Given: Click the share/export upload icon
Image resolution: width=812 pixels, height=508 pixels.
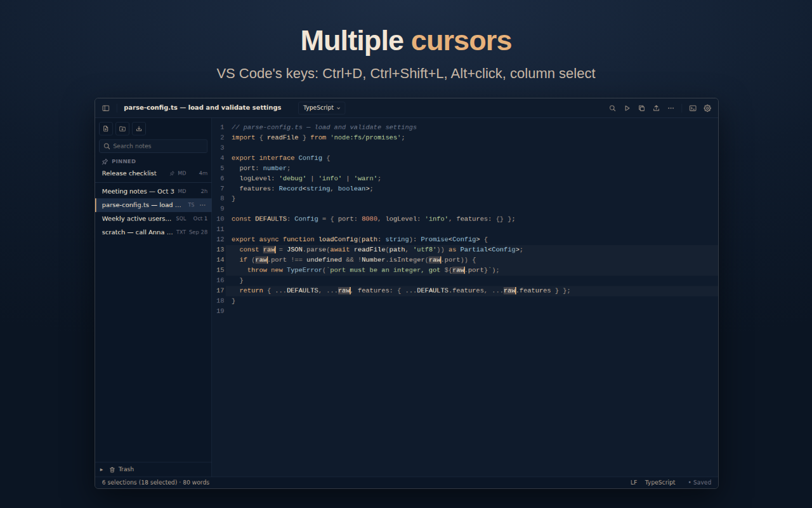Looking at the screenshot, I should pos(656,108).
